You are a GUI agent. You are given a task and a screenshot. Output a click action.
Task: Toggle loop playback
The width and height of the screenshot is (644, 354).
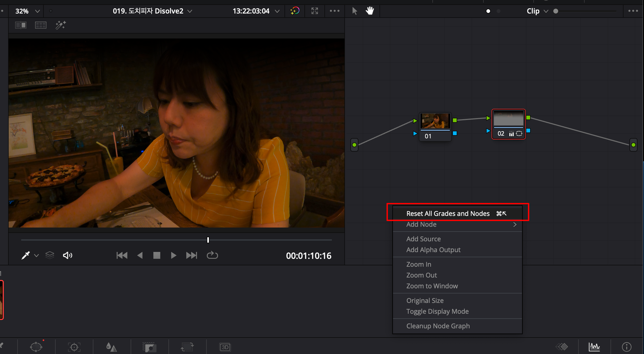point(212,255)
